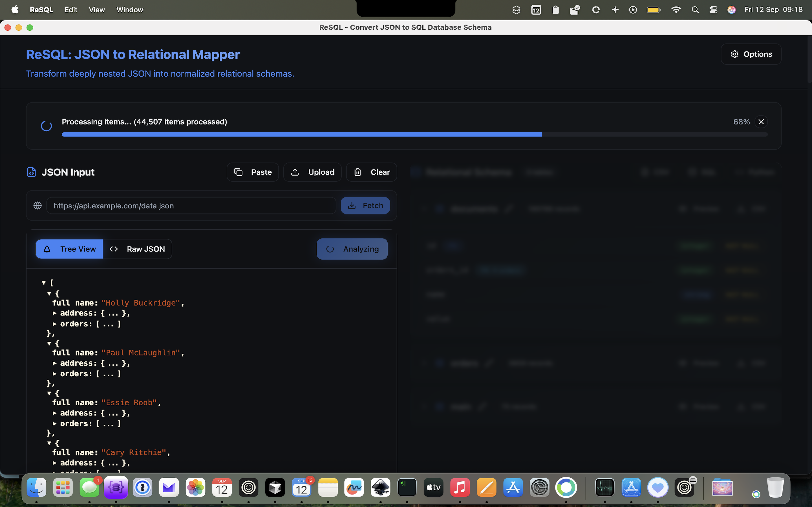Open Terminal from the dock
Screen dimensions: 812x507
pyautogui.click(x=407, y=487)
